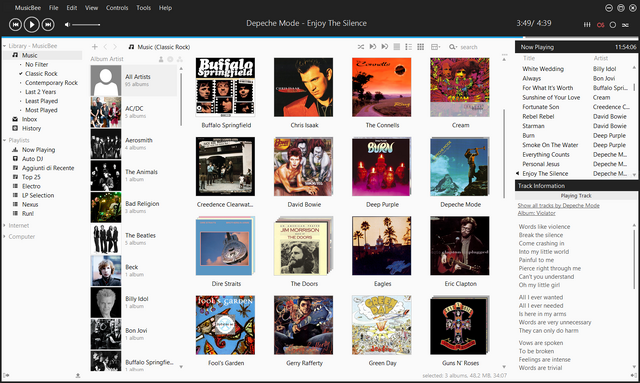Image resolution: width=640 pixels, height=383 pixels.
Task: Open the File menu
Action: point(53,8)
